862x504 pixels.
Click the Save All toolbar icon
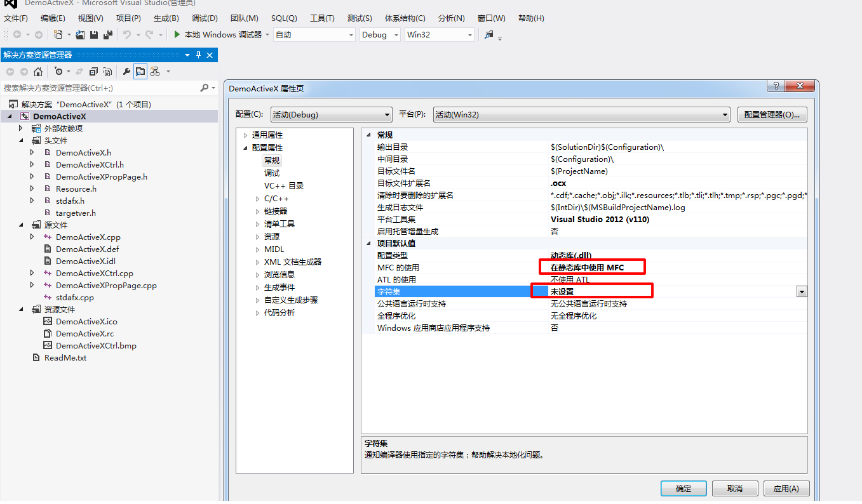point(107,35)
